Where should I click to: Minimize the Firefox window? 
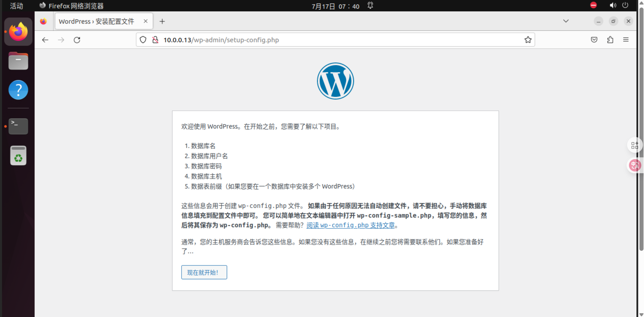(598, 21)
